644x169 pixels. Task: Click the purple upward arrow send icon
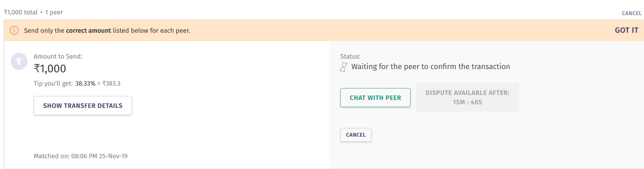19,61
